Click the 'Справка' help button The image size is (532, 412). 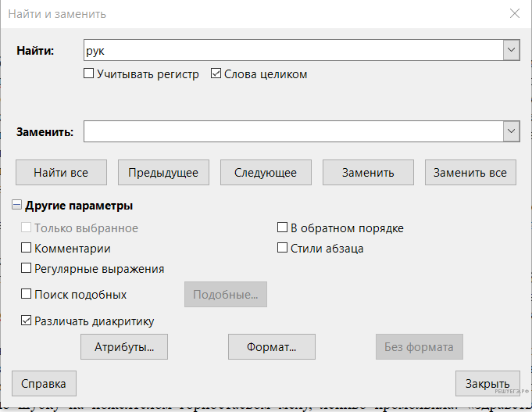click(44, 384)
